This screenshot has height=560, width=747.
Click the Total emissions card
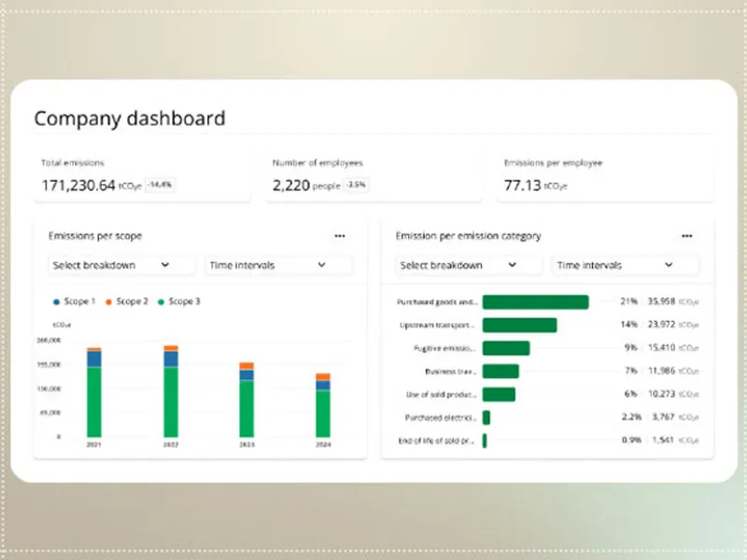point(142,175)
